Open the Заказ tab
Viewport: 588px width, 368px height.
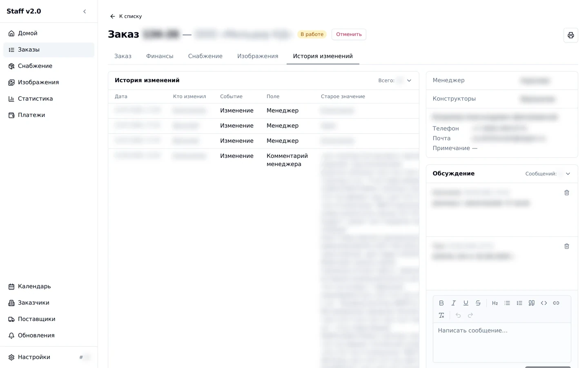pos(123,56)
